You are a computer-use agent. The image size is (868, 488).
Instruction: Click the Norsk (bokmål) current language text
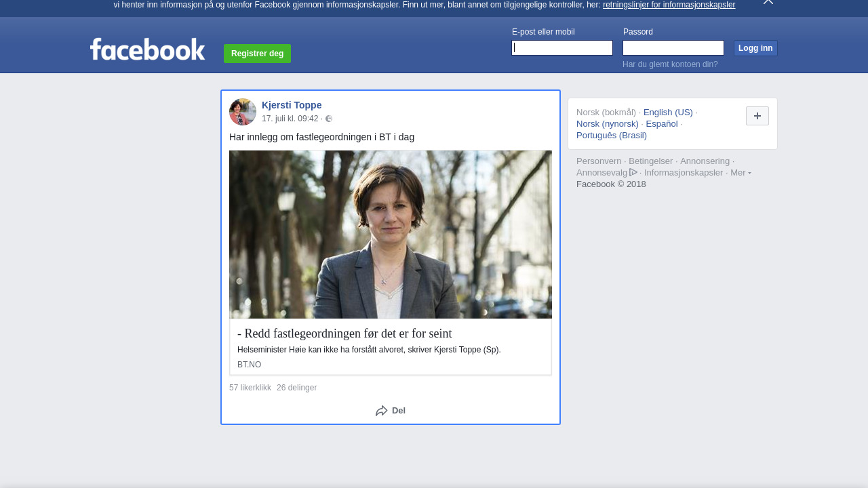pyautogui.click(x=606, y=113)
